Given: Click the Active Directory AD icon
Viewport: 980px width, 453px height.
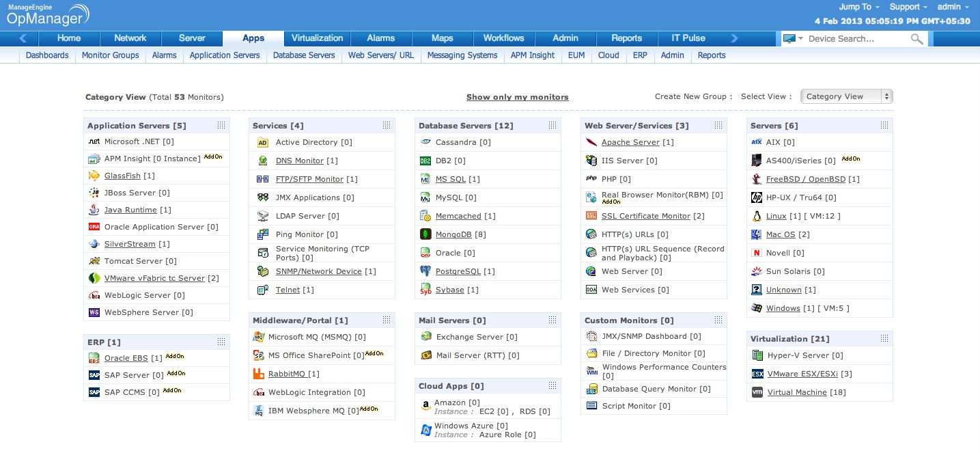Looking at the screenshot, I should pyautogui.click(x=263, y=142).
